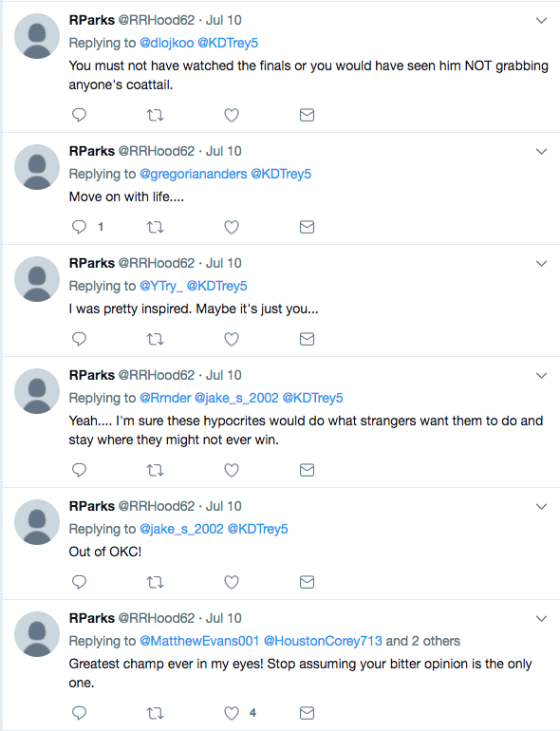Image resolution: width=560 pixels, height=731 pixels.
Task: Click "and 2 others" in the last tweet
Action: click(x=423, y=641)
